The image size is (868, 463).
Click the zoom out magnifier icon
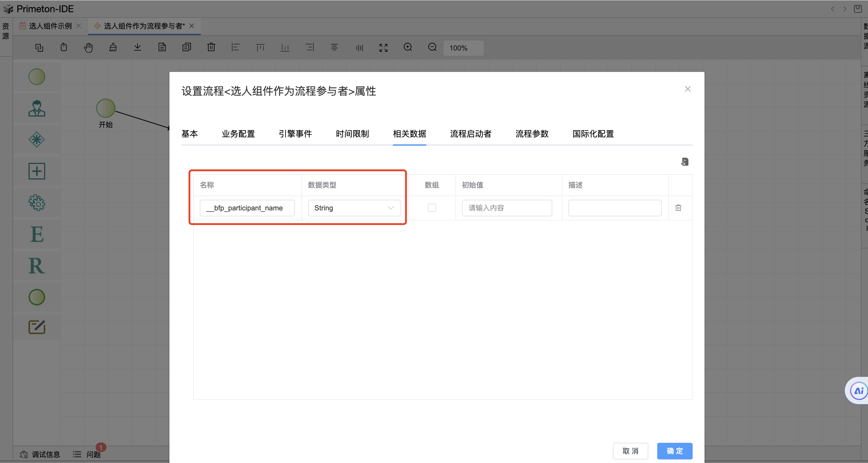pos(432,47)
